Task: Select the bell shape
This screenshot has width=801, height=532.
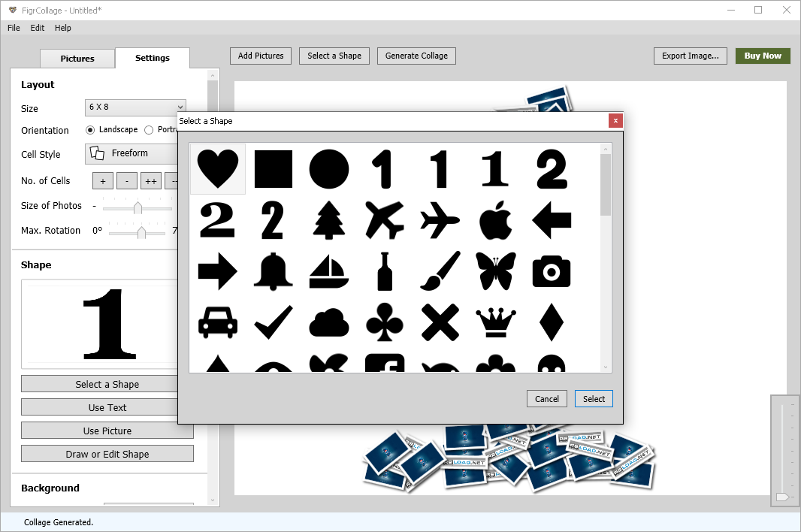Action: coord(274,271)
